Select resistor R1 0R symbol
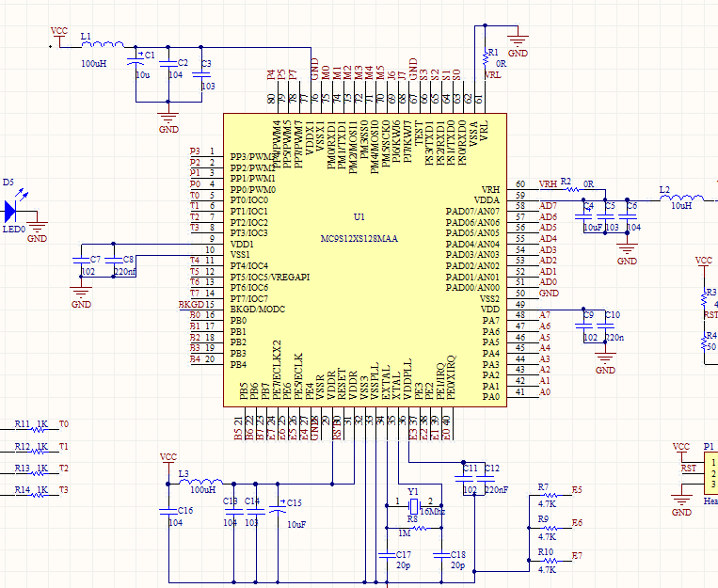718x588 pixels. pyautogui.click(x=485, y=58)
